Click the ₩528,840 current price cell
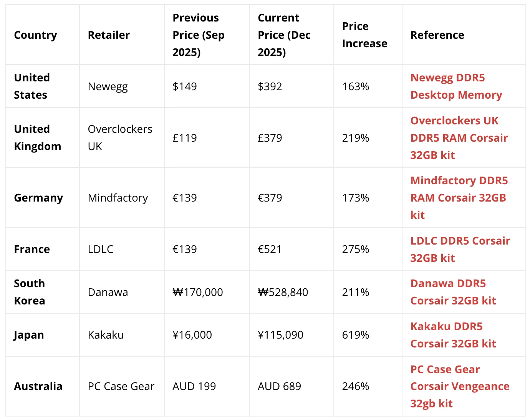Viewport: 530px width, 420px height. tap(283, 292)
